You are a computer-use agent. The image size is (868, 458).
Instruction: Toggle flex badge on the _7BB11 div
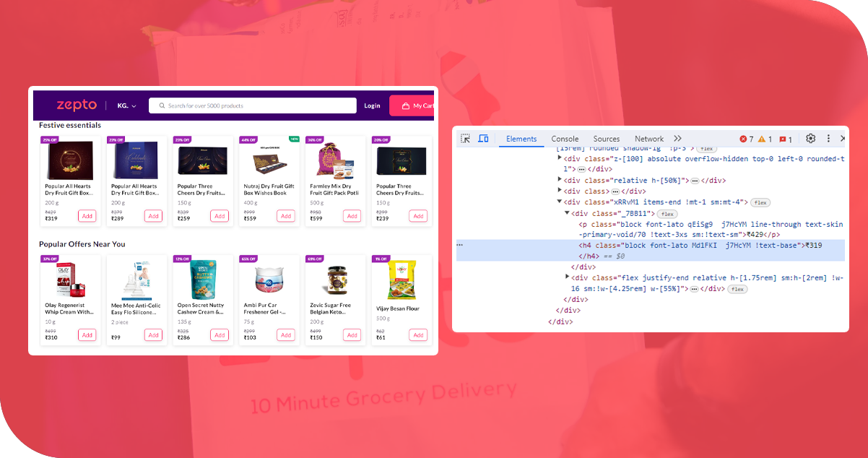[x=667, y=214]
